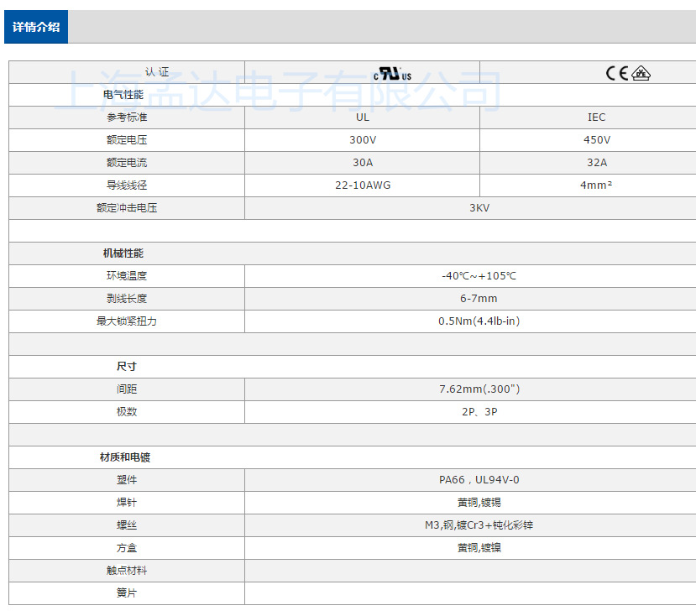Click the CE mark icon

618,71
